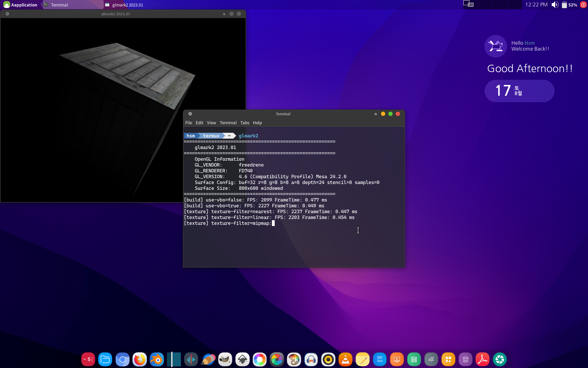This screenshot has width=588, height=368.
Task: Click the red power button in top panel
Action: point(583,5)
